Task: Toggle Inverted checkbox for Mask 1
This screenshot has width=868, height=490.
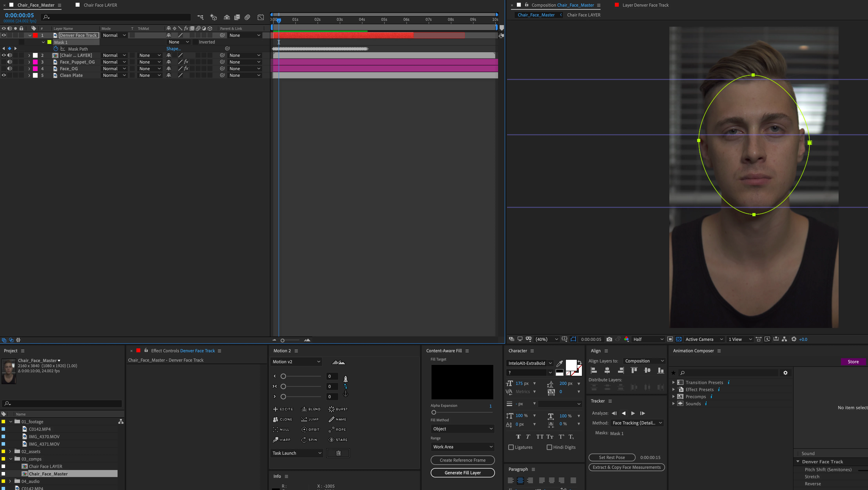Action: (x=195, y=42)
